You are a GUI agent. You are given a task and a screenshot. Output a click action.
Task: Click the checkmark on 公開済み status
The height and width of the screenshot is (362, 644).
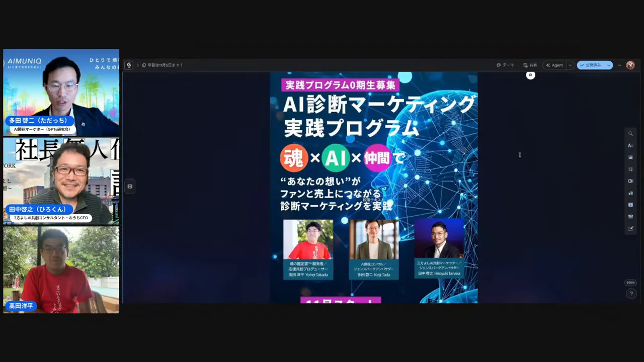tap(582, 65)
